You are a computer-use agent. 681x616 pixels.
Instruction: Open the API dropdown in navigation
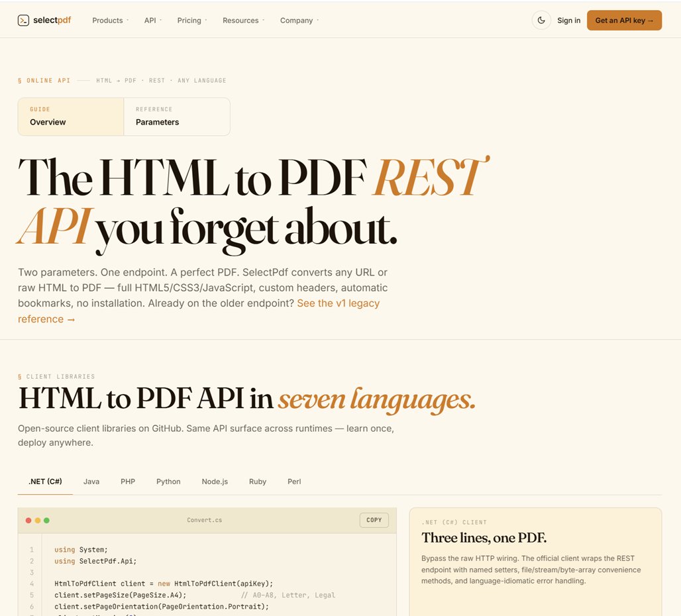coord(153,21)
